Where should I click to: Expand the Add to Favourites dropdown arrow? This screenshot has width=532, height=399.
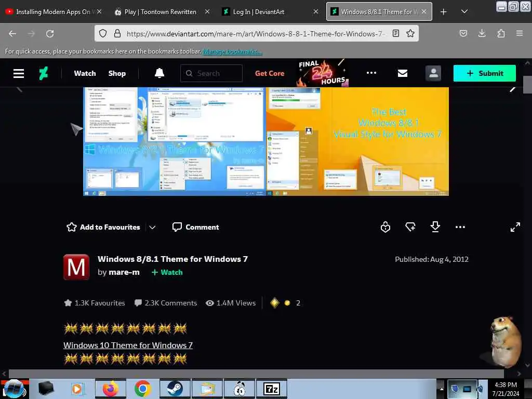point(152,228)
